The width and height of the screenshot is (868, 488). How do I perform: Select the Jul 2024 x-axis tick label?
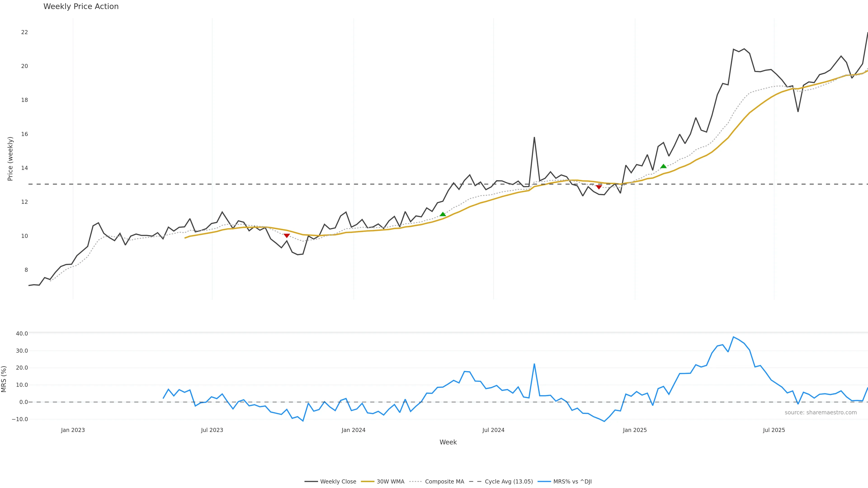493,430
